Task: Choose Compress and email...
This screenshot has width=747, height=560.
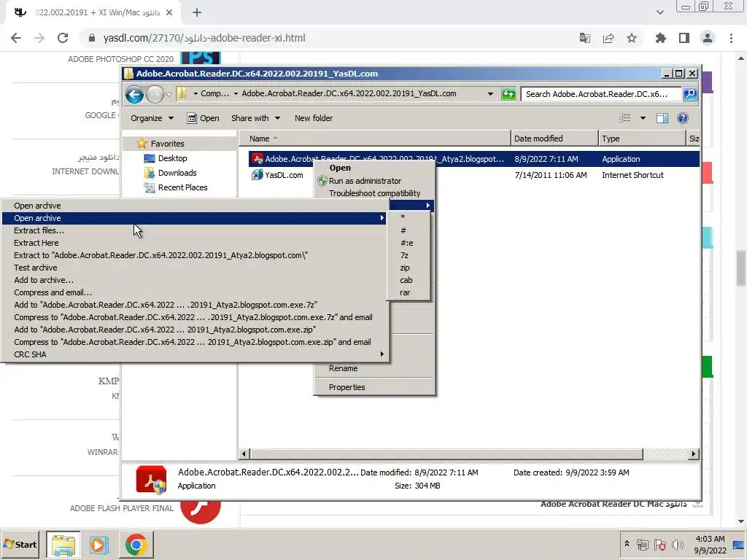Action: click(x=196, y=292)
